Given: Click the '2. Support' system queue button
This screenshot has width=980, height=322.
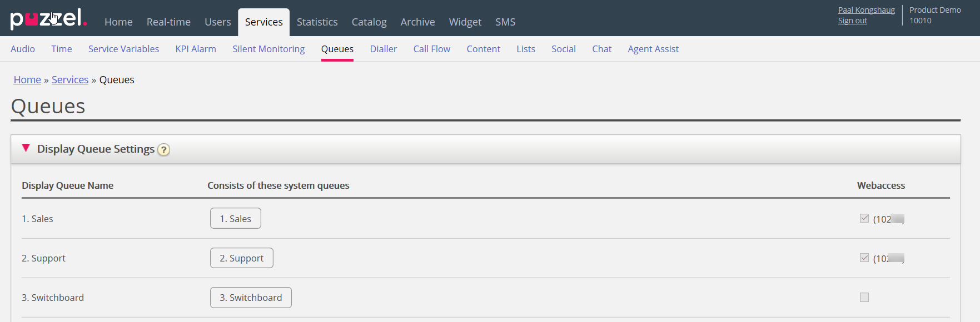Looking at the screenshot, I should click(x=241, y=258).
